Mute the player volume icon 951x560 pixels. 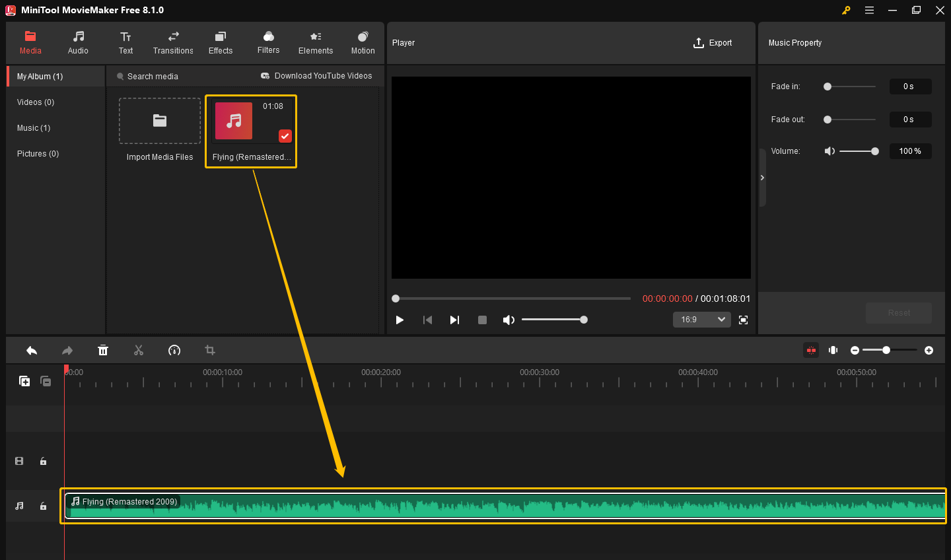coord(509,320)
